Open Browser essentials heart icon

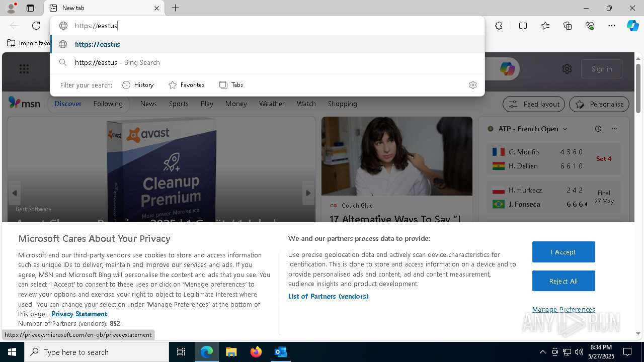[590, 26]
